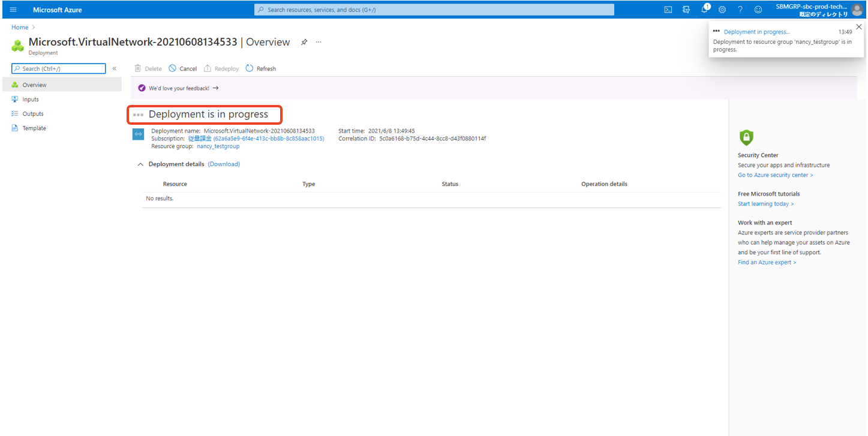The height and width of the screenshot is (436, 868).
Task: Click the Redeploy upload icon
Action: pos(208,68)
